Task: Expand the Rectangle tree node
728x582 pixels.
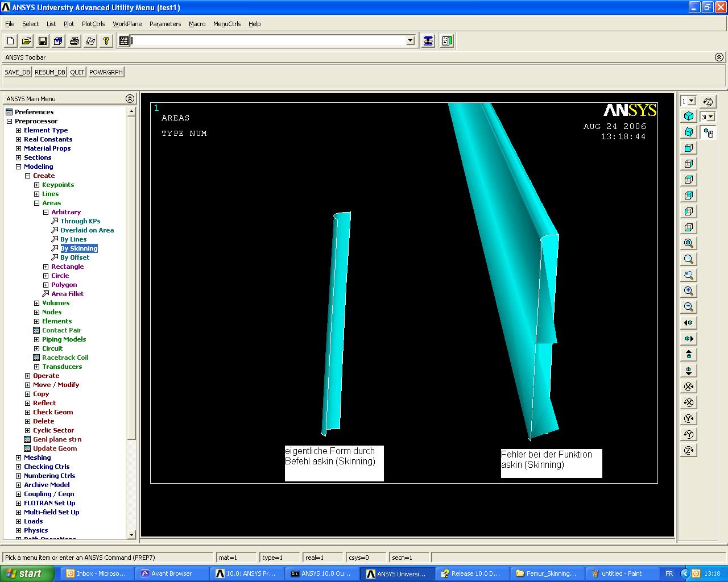Action: click(x=45, y=267)
